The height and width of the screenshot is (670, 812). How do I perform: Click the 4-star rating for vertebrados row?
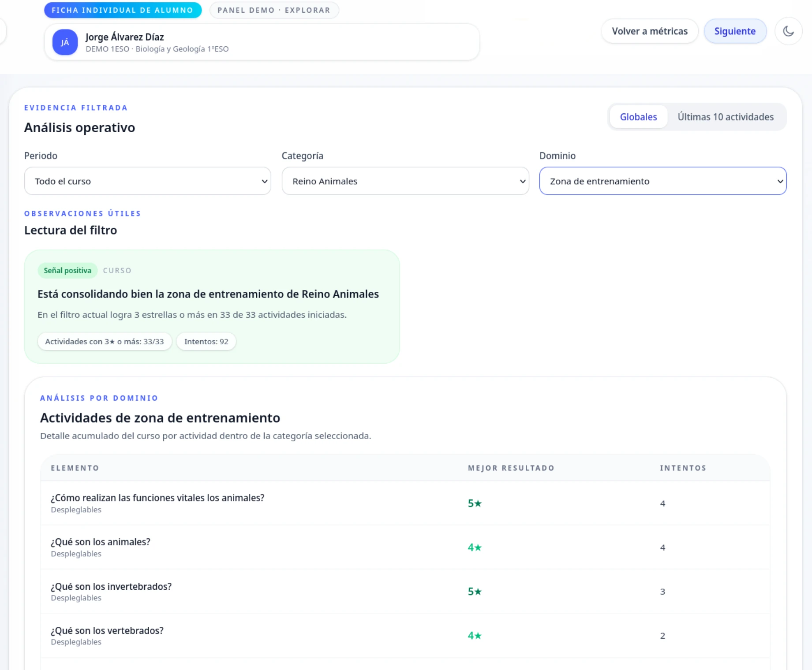(475, 636)
